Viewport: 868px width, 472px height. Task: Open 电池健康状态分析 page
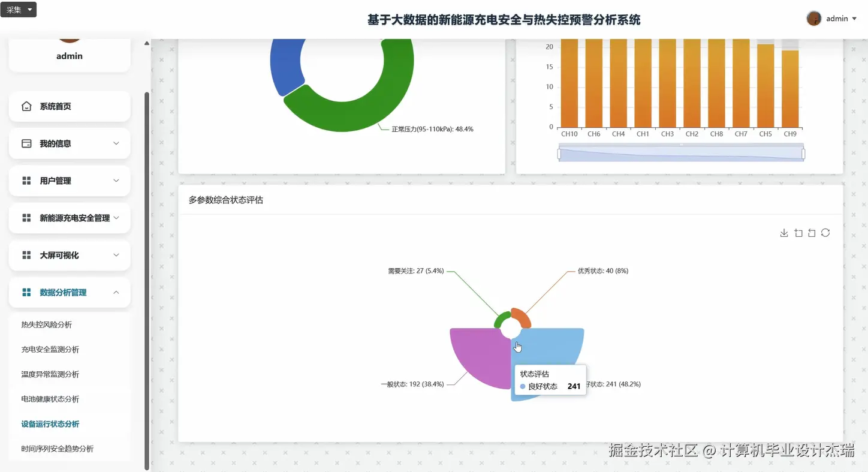click(50, 399)
